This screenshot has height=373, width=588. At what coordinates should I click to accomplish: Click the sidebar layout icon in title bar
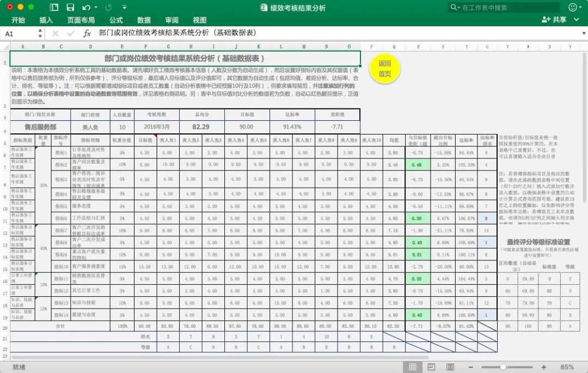pos(54,8)
